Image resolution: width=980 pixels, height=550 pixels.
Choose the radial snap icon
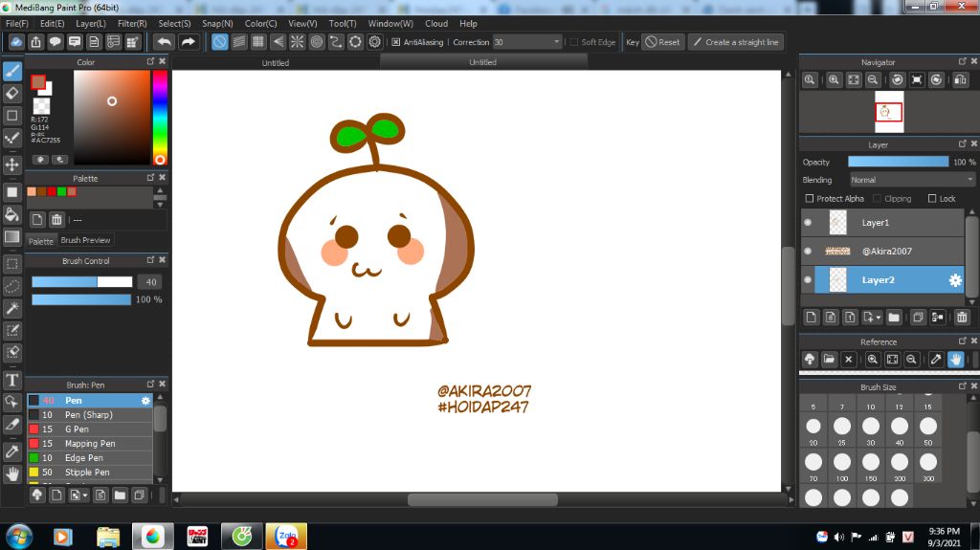[297, 42]
